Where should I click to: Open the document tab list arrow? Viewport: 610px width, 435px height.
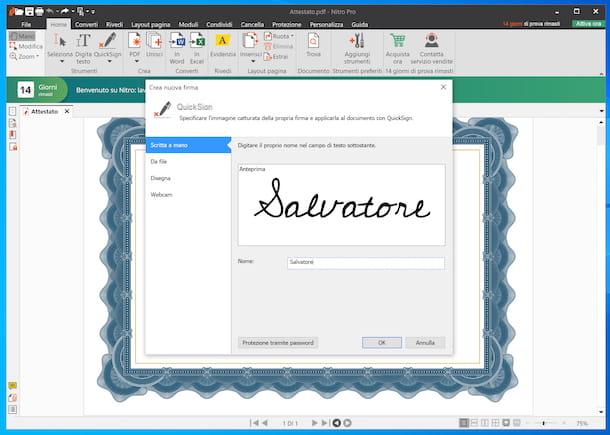coord(602,111)
